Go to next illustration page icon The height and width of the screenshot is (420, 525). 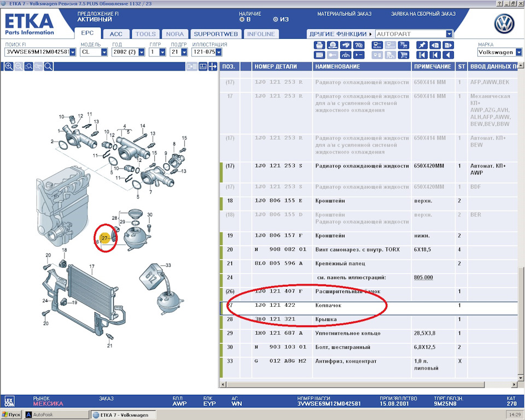pos(448,45)
